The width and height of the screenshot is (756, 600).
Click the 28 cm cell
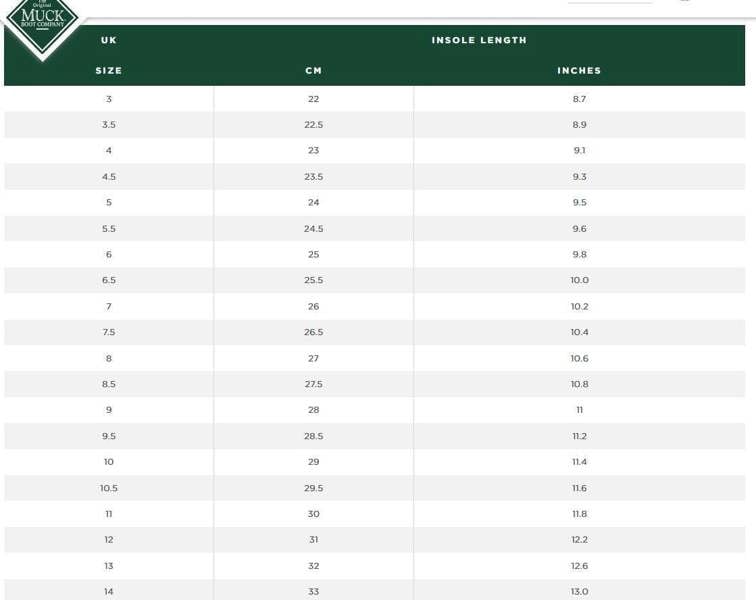pyautogui.click(x=313, y=410)
